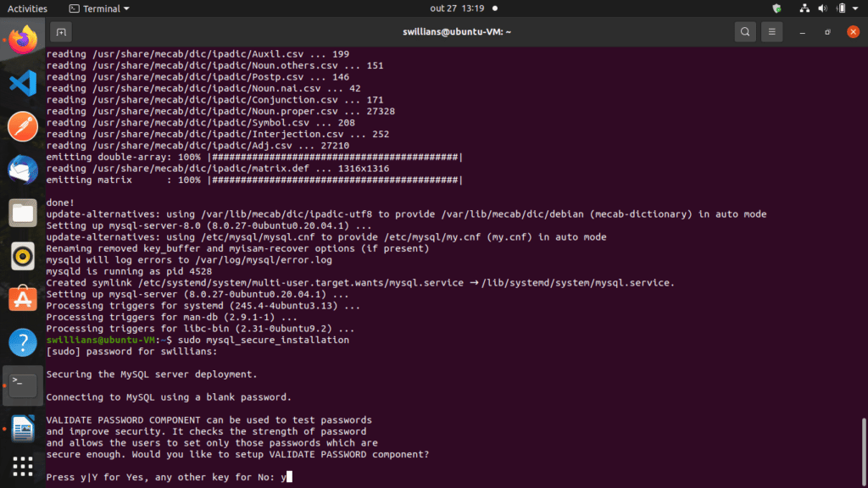Click Activities in the top bar

point(27,8)
